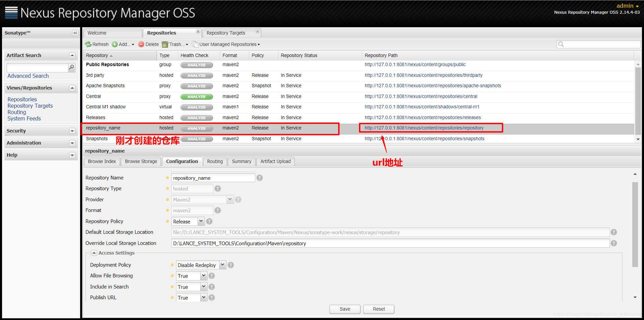Click the help icon beside Repository Name
This screenshot has width=644, height=320.
coord(260,178)
